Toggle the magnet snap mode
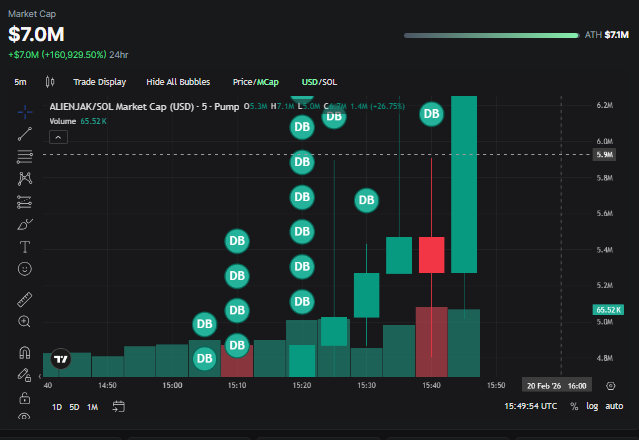The image size is (639, 440). click(25, 352)
